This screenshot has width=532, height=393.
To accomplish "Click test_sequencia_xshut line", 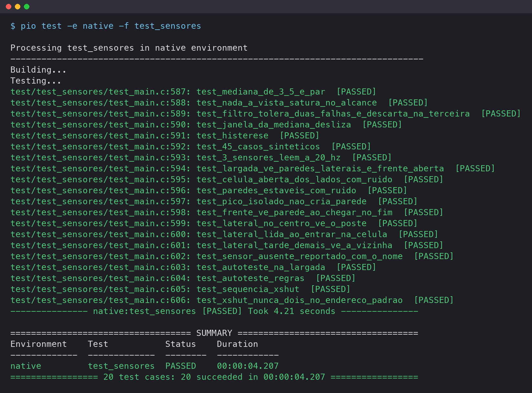I will point(180,289).
